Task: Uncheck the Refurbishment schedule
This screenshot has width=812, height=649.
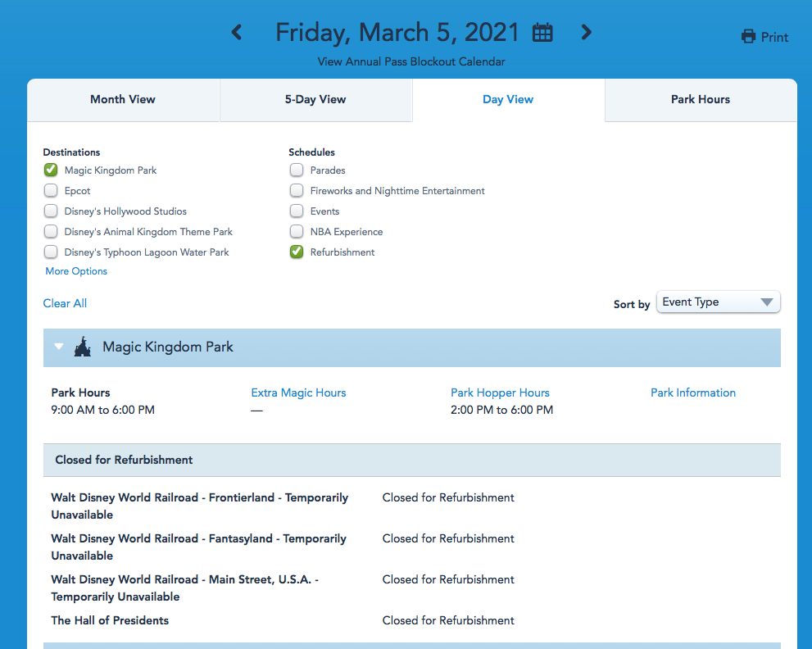Action: [297, 252]
